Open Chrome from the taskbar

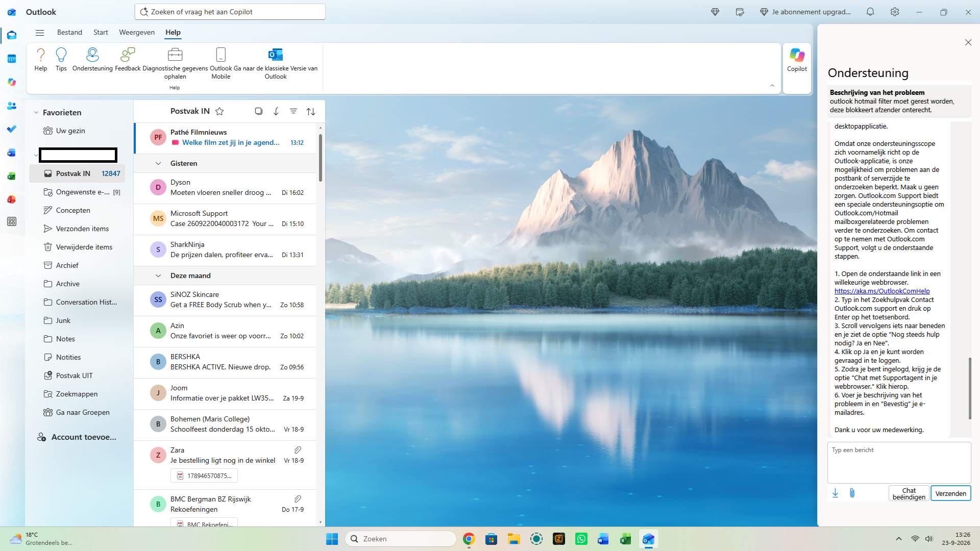[469, 539]
